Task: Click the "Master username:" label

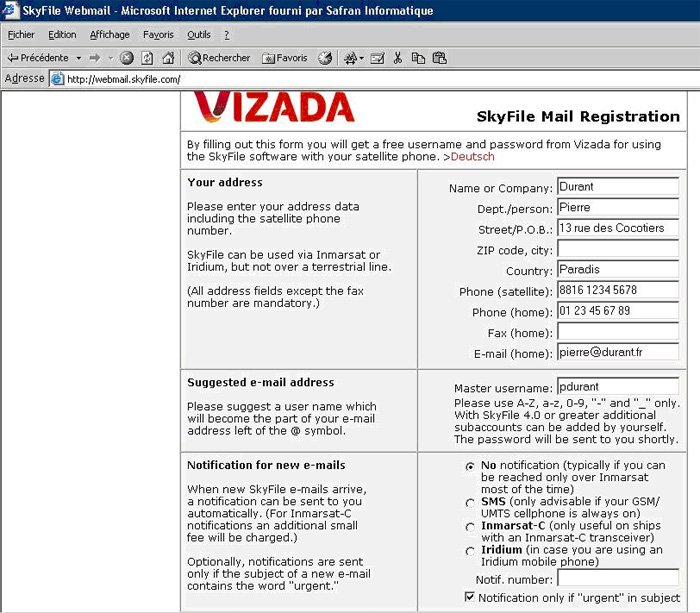Action: [x=504, y=388]
